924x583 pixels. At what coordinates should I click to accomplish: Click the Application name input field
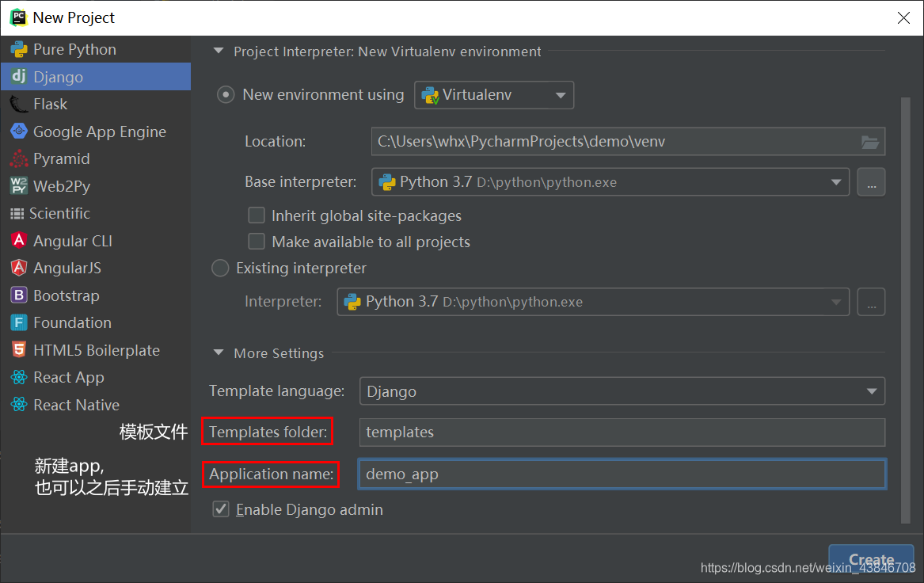(622, 474)
